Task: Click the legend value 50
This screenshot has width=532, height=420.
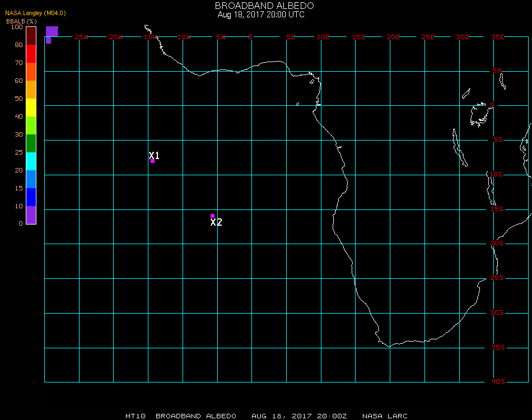Action: coord(18,99)
